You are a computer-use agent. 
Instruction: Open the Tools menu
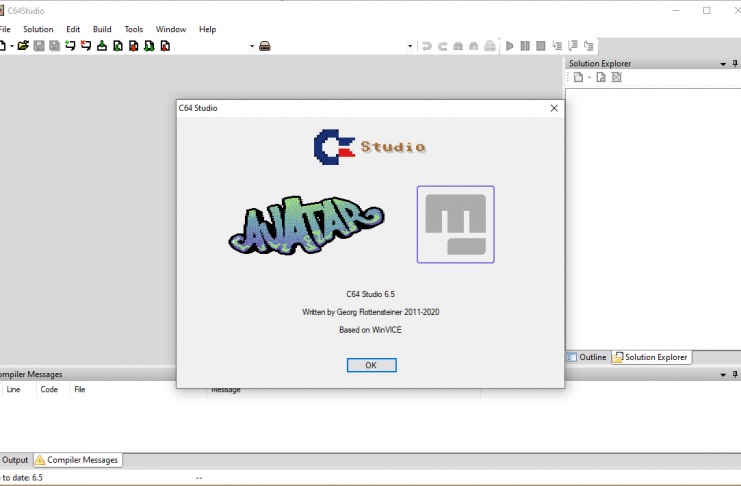134,29
